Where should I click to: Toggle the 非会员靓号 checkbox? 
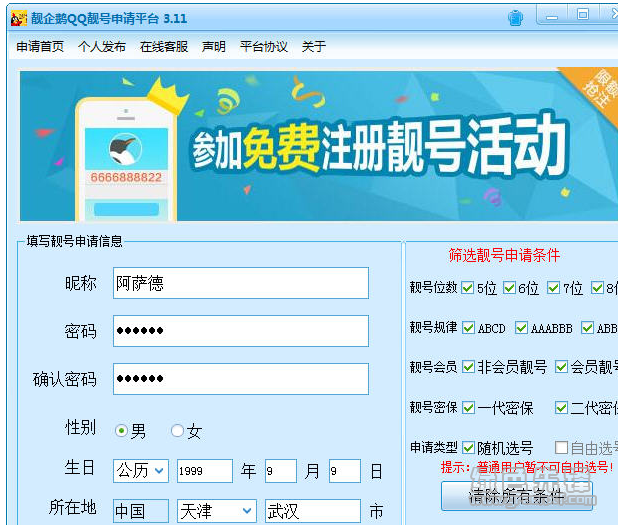pyautogui.click(x=468, y=367)
